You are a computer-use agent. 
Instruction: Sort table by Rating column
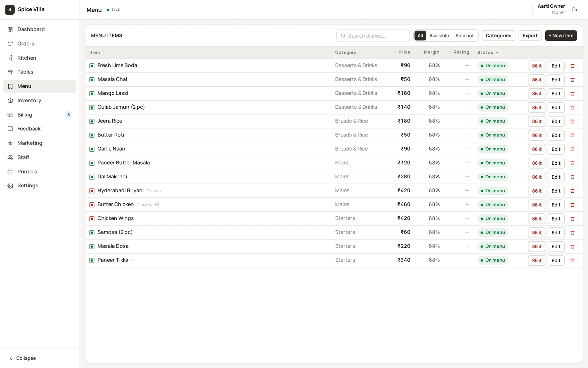coord(459,52)
